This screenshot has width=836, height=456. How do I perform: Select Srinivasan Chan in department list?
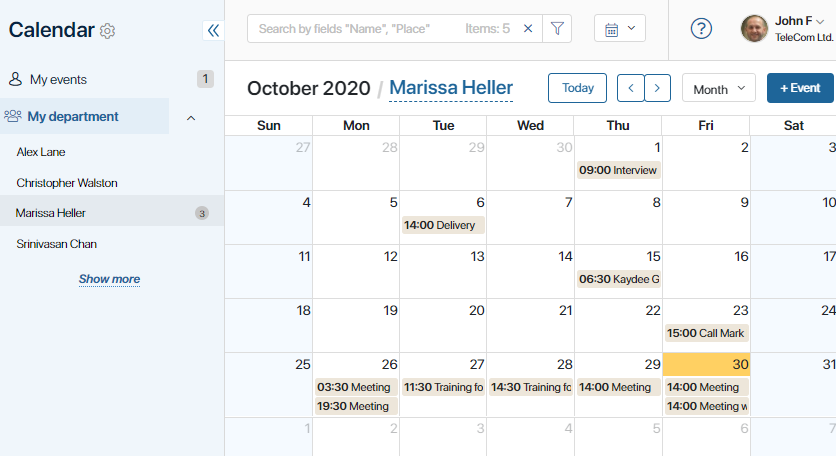tap(57, 244)
